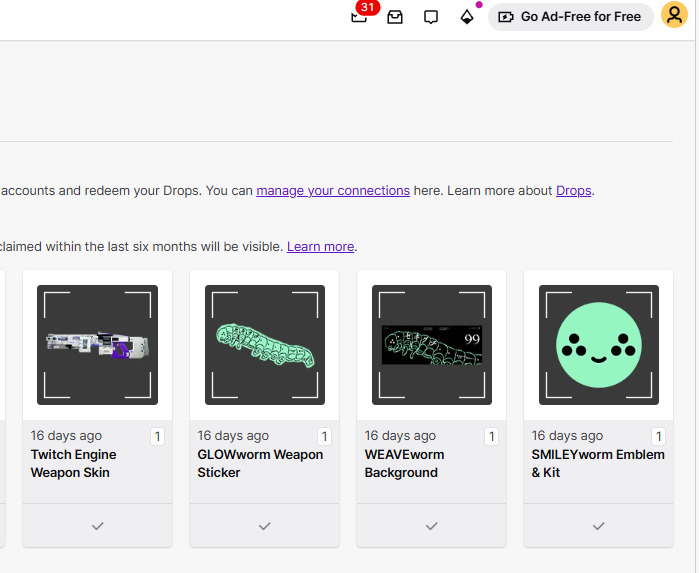This screenshot has height=573, width=699.
Task: Open the WEAVEworm Background image
Action: tap(432, 345)
